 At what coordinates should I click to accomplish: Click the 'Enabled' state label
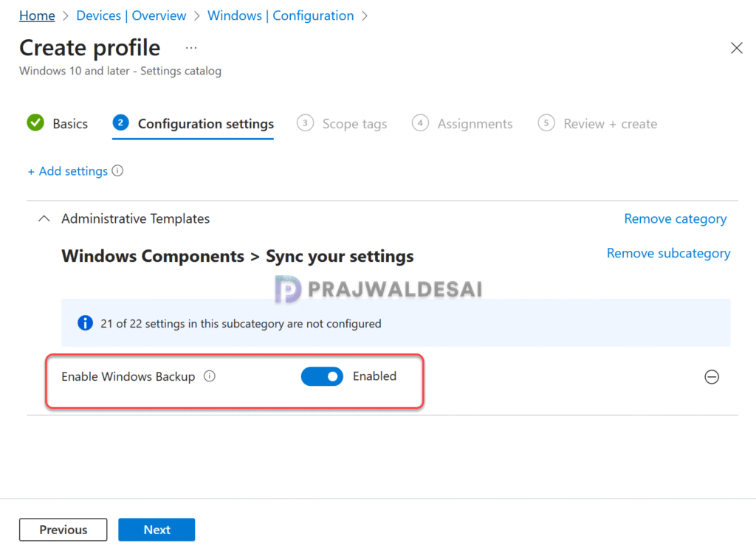tap(374, 376)
